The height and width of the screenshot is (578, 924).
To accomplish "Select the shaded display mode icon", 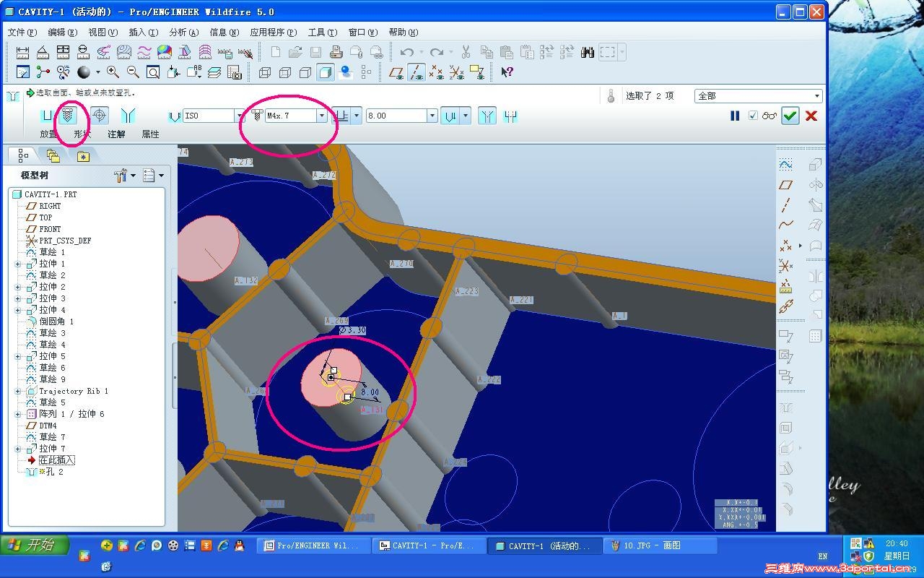I will [x=326, y=72].
